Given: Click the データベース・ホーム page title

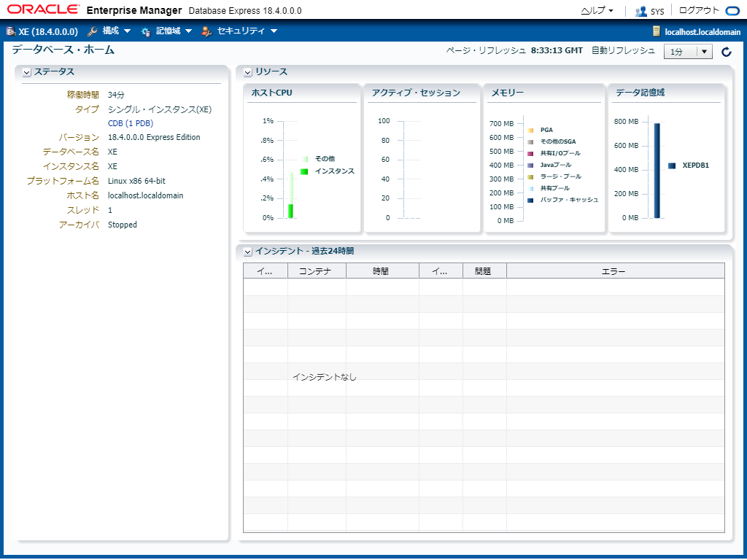Looking at the screenshot, I should click(63, 50).
